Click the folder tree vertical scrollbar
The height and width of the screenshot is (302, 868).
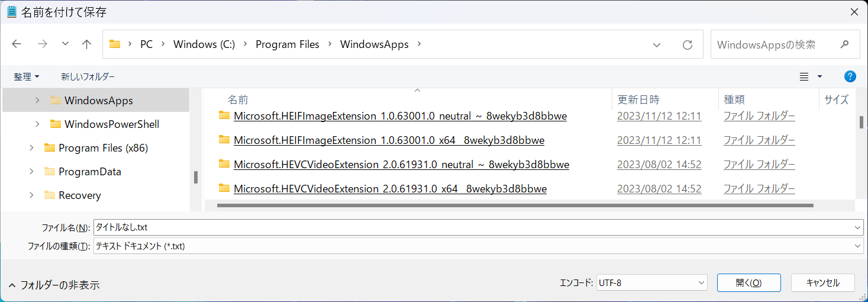(x=195, y=177)
